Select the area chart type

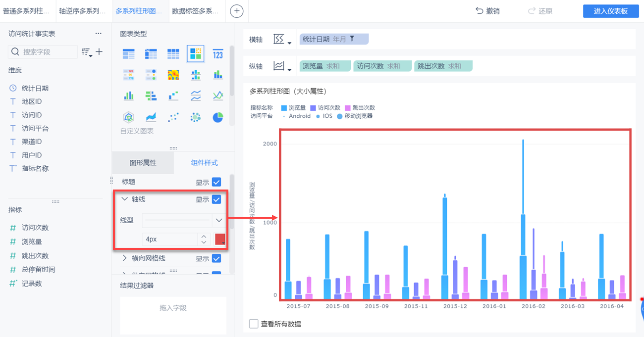pos(151,117)
